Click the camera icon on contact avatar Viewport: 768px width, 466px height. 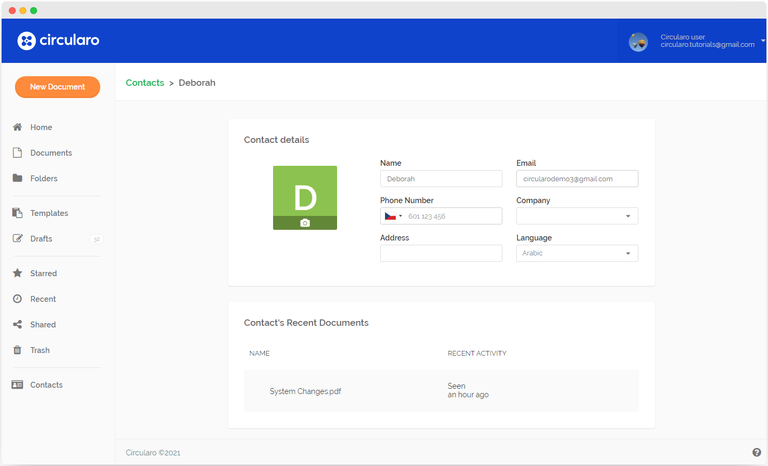pyautogui.click(x=305, y=223)
